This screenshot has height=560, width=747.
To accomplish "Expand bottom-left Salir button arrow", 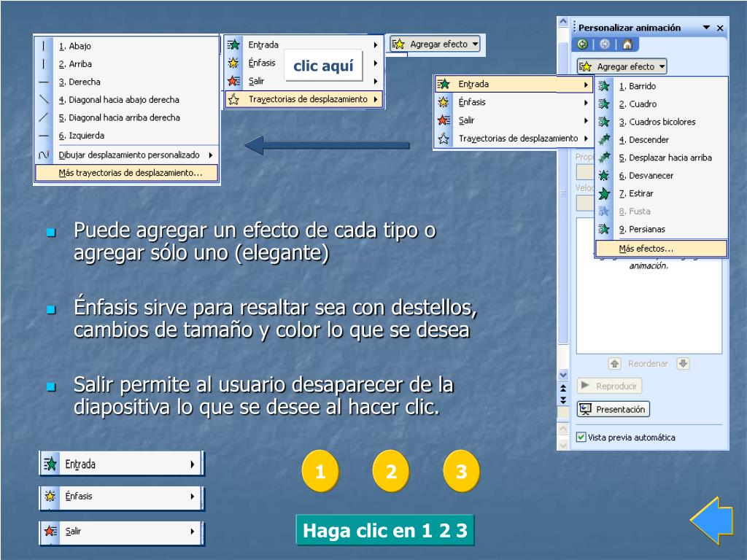I will coord(193,531).
